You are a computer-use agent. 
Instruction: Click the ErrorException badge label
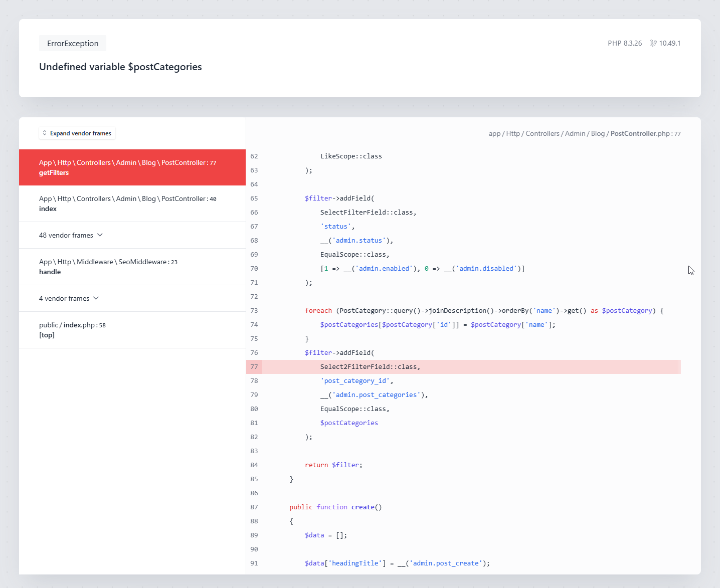73,44
